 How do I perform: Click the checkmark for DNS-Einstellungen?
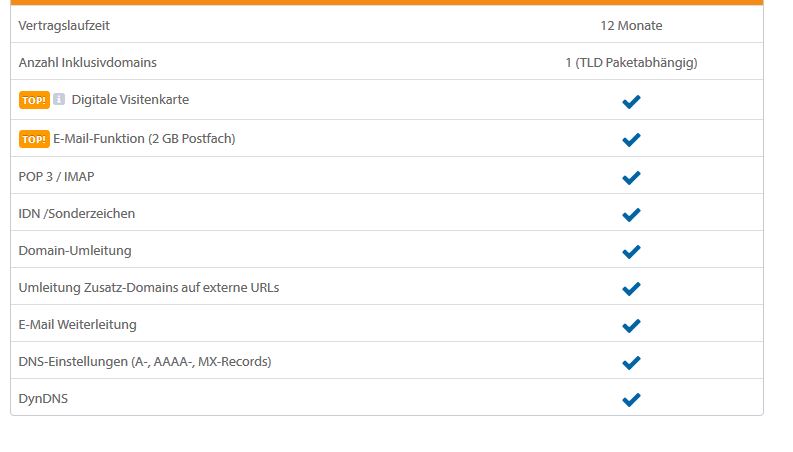(631, 363)
